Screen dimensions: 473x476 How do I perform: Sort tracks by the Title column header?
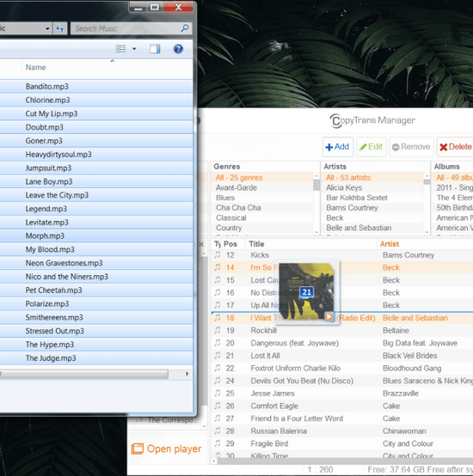[256, 244]
